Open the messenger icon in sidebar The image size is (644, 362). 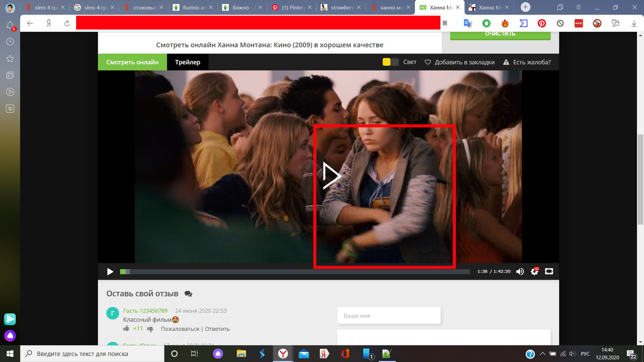tap(10, 319)
